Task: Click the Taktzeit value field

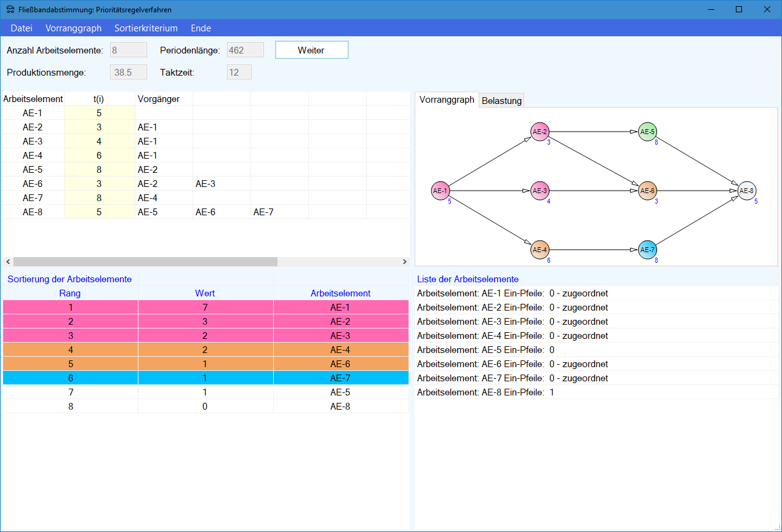Action: click(x=239, y=73)
